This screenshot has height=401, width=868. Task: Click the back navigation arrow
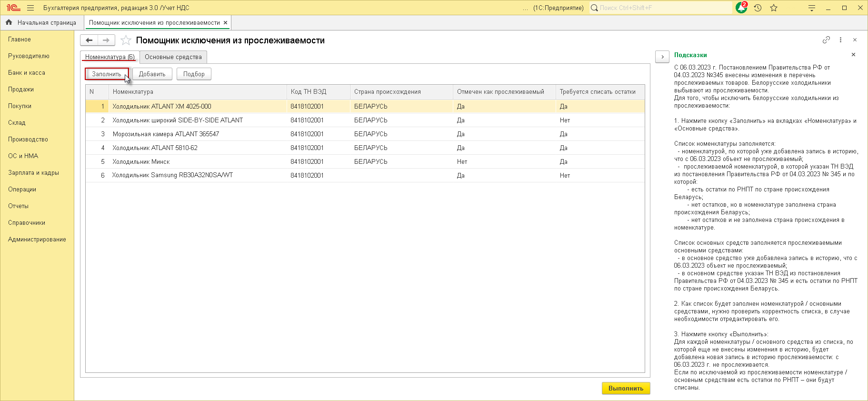[x=89, y=40]
